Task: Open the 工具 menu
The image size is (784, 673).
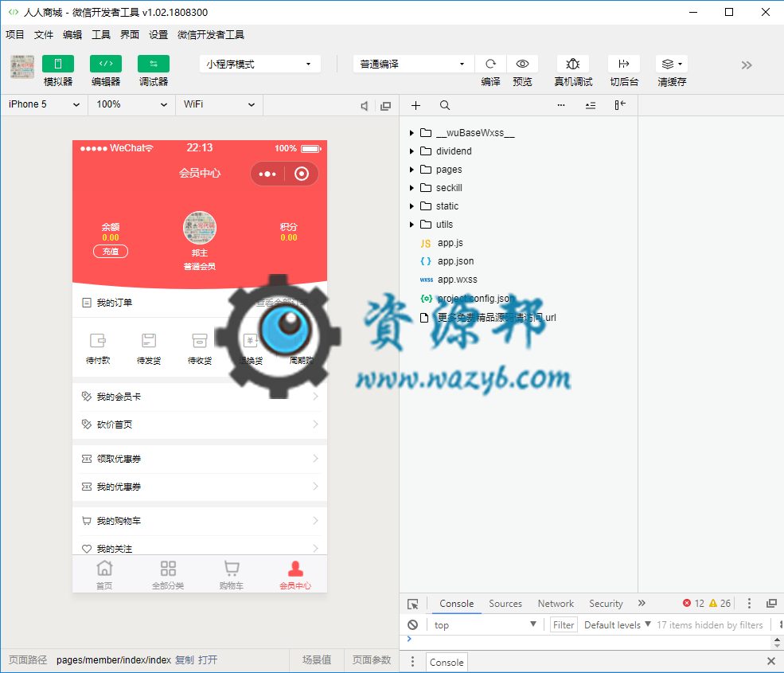Action: (100, 34)
